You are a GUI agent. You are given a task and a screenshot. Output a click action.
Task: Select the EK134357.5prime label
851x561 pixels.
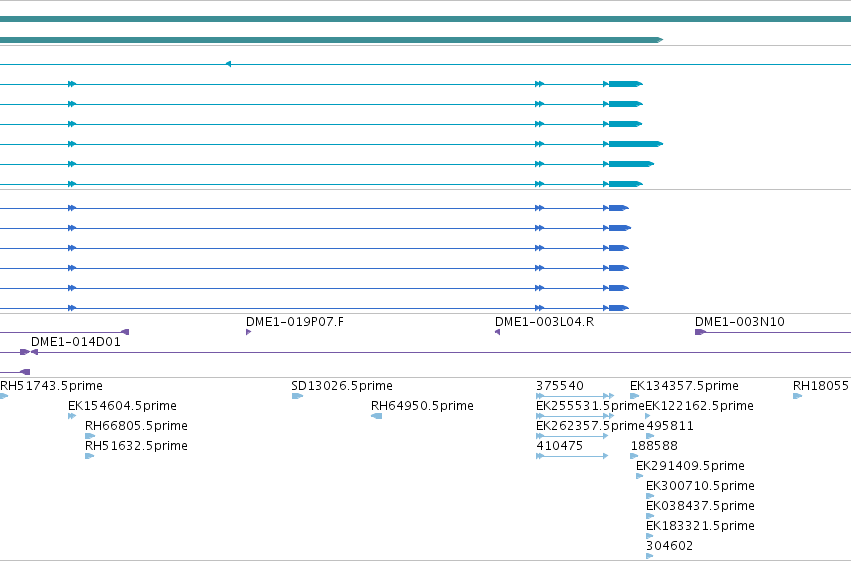(x=684, y=386)
